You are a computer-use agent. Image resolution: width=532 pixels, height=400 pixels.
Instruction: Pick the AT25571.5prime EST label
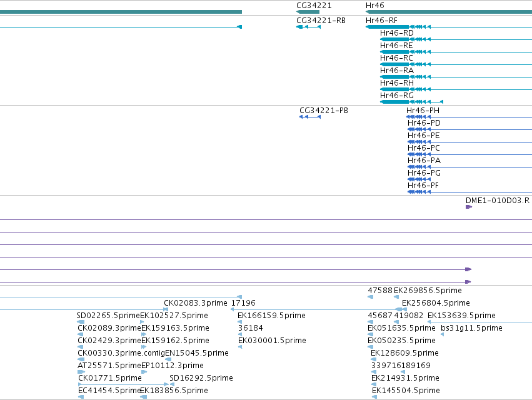[x=109, y=366]
